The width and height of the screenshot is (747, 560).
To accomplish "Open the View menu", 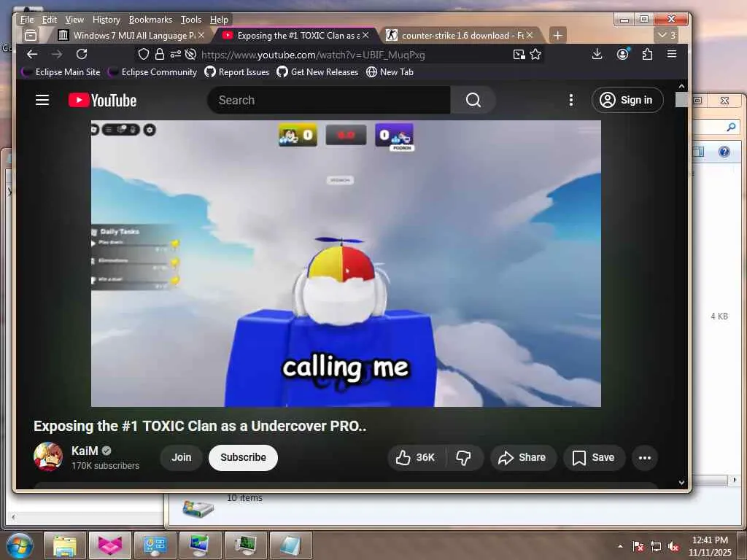I will pos(74,20).
